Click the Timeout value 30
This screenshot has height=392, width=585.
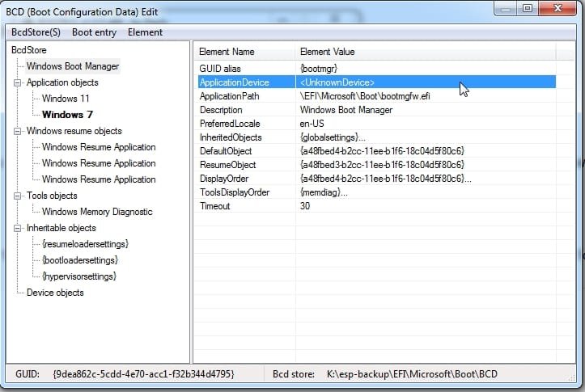305,206
